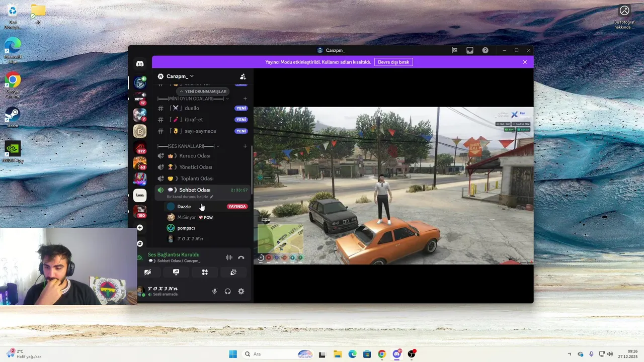Image resolution: width=644 pixels, height=362 pixels.
Task: Click Dazzle's YAYINDA badge
Action: coord(237,207)
